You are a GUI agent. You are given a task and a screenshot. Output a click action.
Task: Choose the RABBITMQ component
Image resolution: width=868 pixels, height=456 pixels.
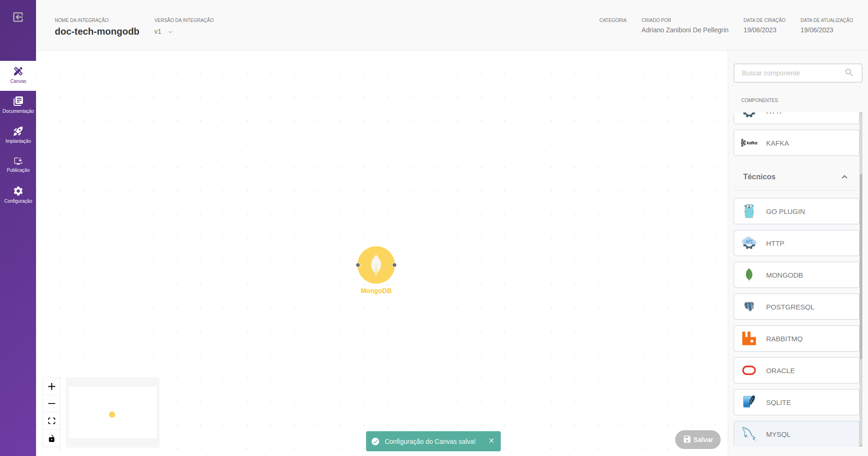point(796,338)
